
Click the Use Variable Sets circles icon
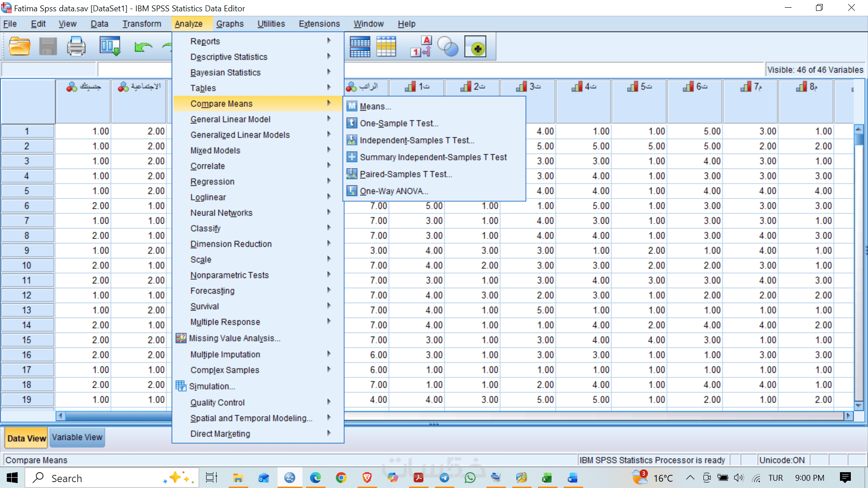click(x=448, y=47)
